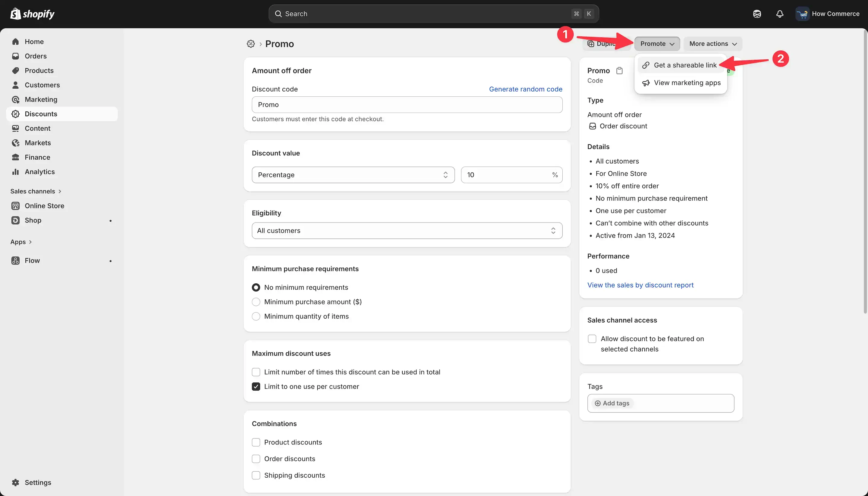
Task: Open the All customers eligibility dropdown
Action: (x=407, y=231)
